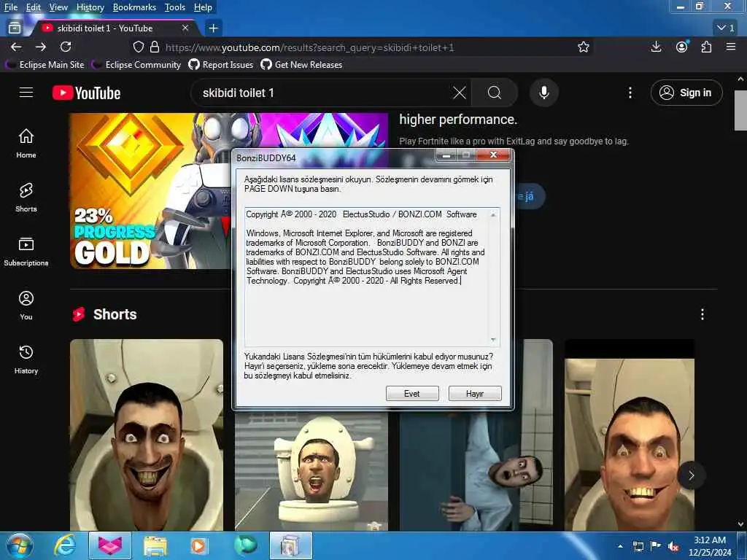This screenshot has width=747, height=560.
Task: Click the license text scroll up arrow
Action: pos(493,215)
